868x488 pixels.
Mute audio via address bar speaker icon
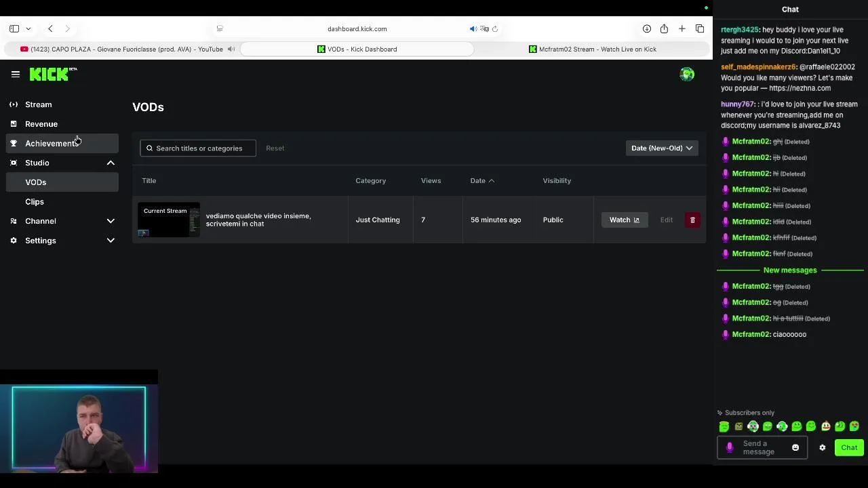pos(473,28)
